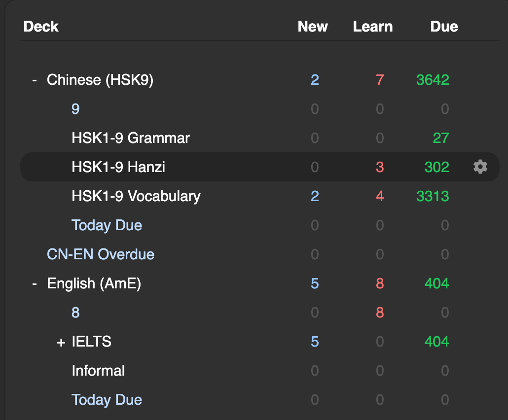Open Today Due under English (AmE)
The width and height of the screenshot is (508, 420).
tap(107, 400)
